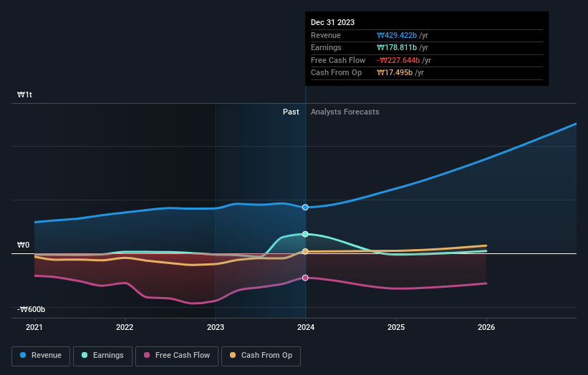This screenshot has width=588, height=375.
Task: Click the orange Cash From Op data point
Action: point(305,251)
